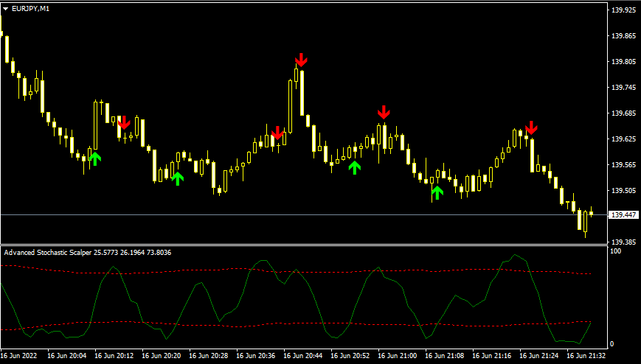Image resolution: width=641 pixels, height=364 pixels.
Task: Open the chart menu triangle beside EURJPY
Action: [x=7, y=7]
